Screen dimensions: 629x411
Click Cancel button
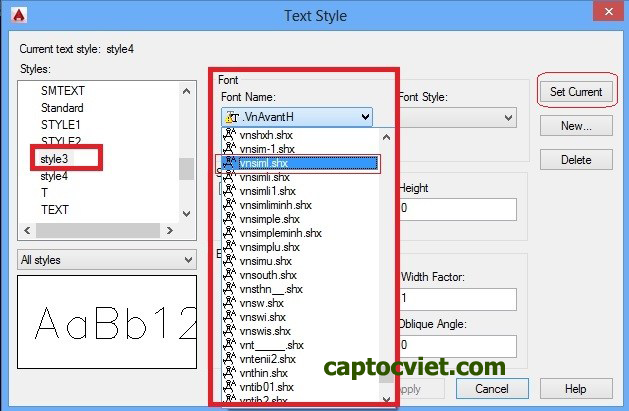[492, 389]
